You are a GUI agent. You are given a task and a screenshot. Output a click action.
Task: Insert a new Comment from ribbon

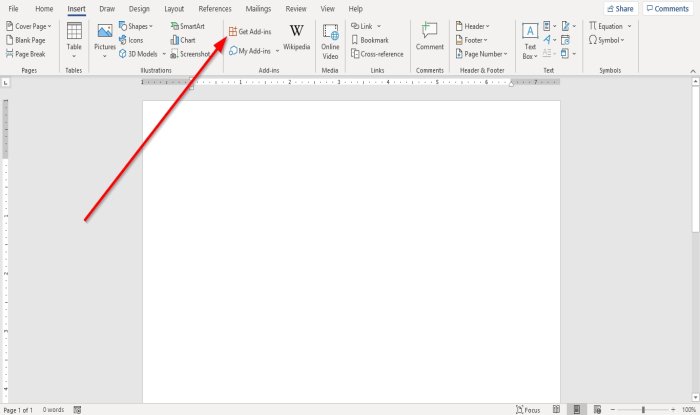(429, 37)
